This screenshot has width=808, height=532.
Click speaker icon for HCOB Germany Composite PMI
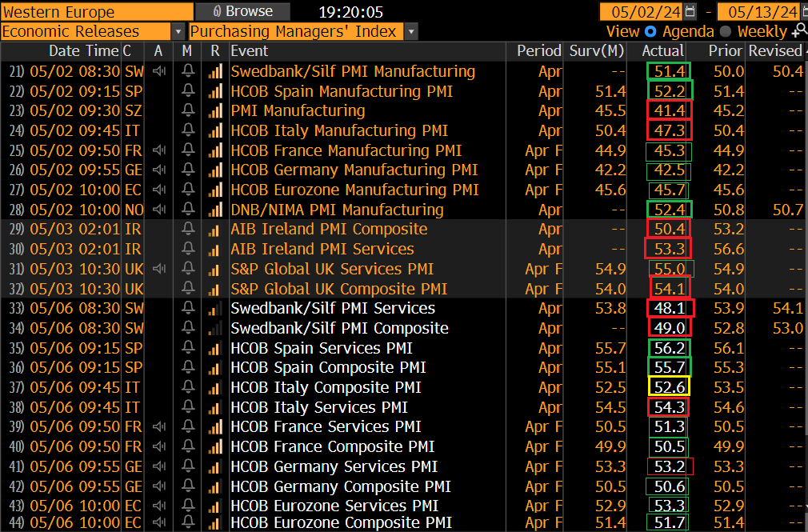click(x=159, y=486)
